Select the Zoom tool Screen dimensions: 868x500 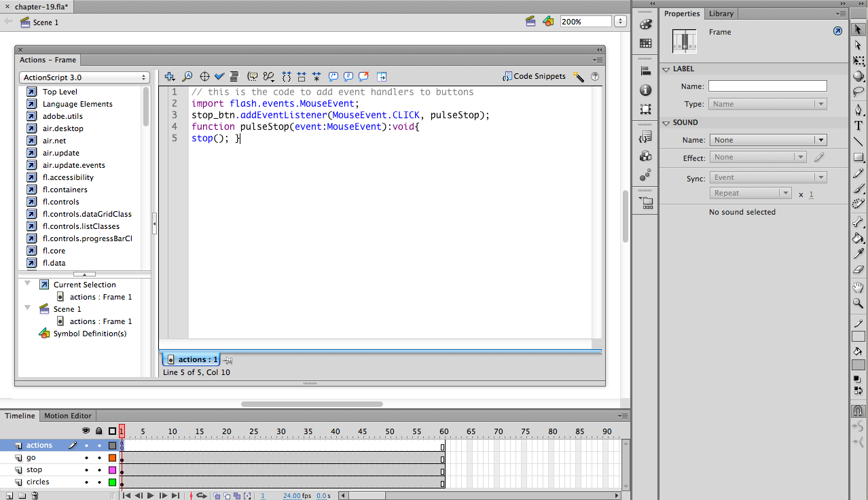[858, 303]
